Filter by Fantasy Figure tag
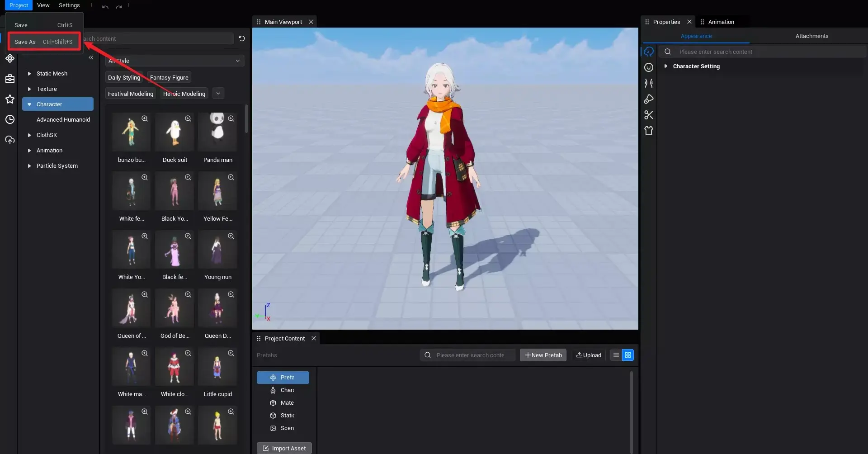The height and width of the screenshot is (454, 868). click(x=169, y=77)
